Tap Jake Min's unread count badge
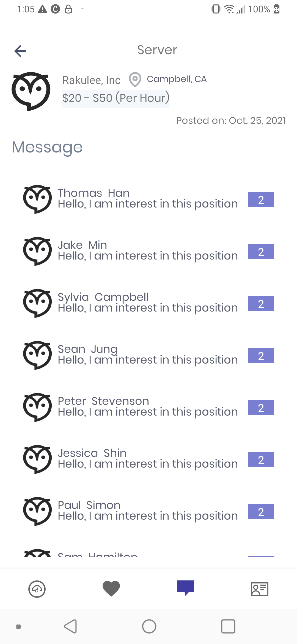Viewport: 297px width, 644px height. coord(261,252)
